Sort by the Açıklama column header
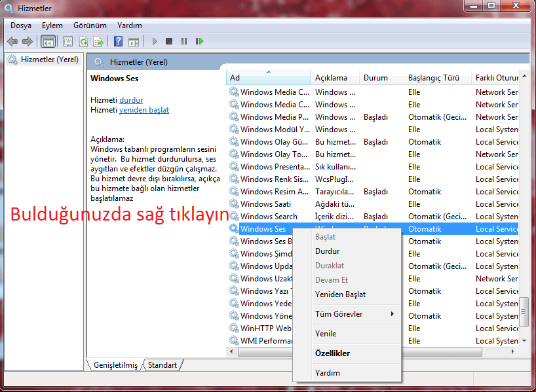 coord(335,77)
